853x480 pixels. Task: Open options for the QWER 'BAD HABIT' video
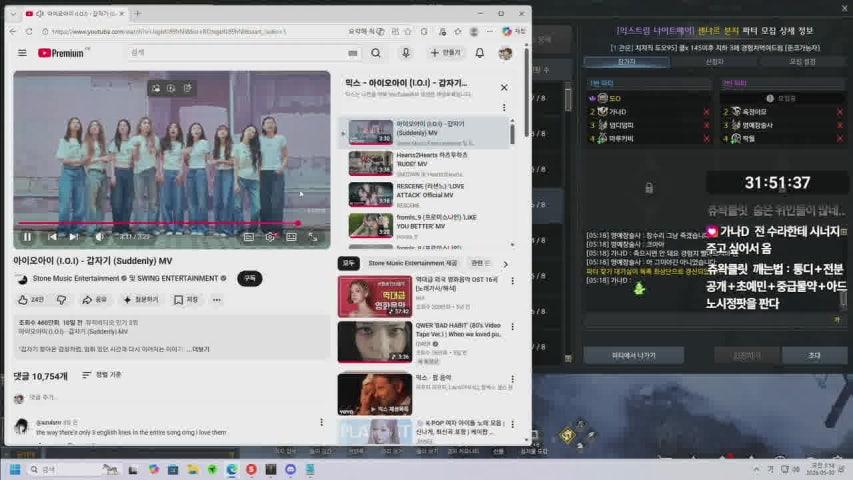click(x=512, y=327)
